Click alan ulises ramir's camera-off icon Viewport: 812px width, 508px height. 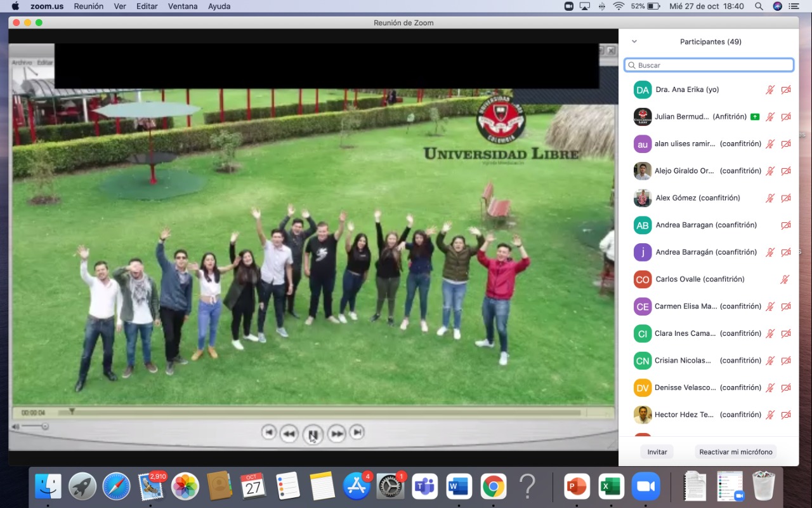pos(786,144)
